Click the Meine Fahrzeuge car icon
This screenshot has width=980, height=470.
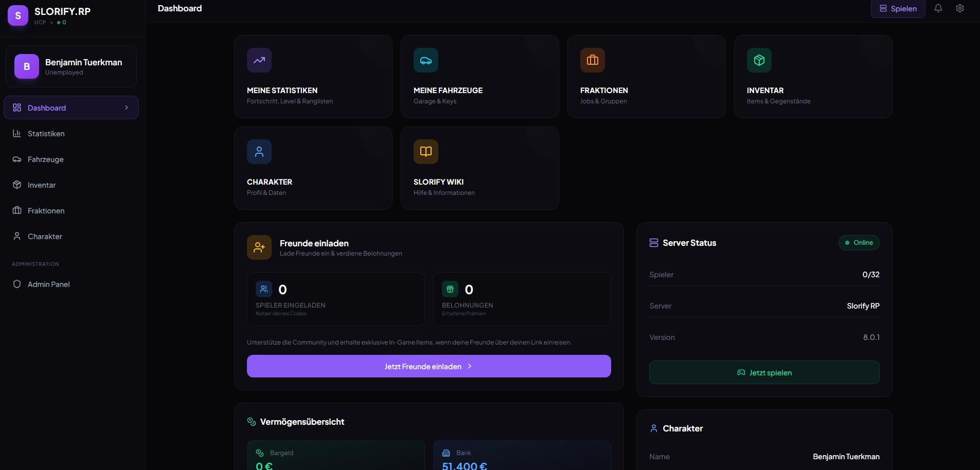(x=426, y=60)
